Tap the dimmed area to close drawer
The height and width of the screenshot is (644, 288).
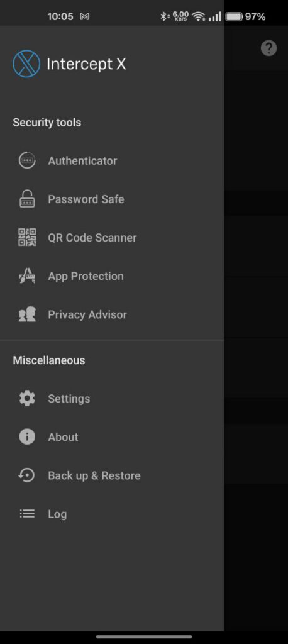pyautogui.click(x=256, y=328)
